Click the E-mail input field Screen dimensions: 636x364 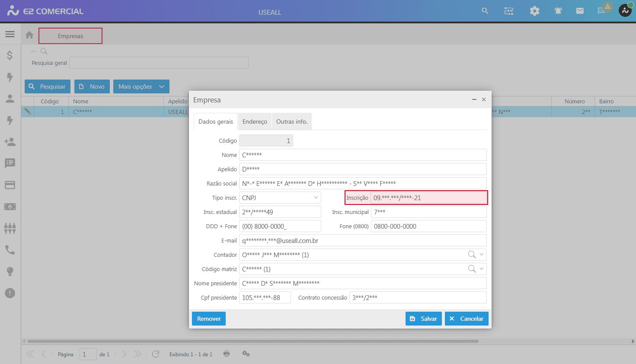pyautogui.click(x=362, y=240)
